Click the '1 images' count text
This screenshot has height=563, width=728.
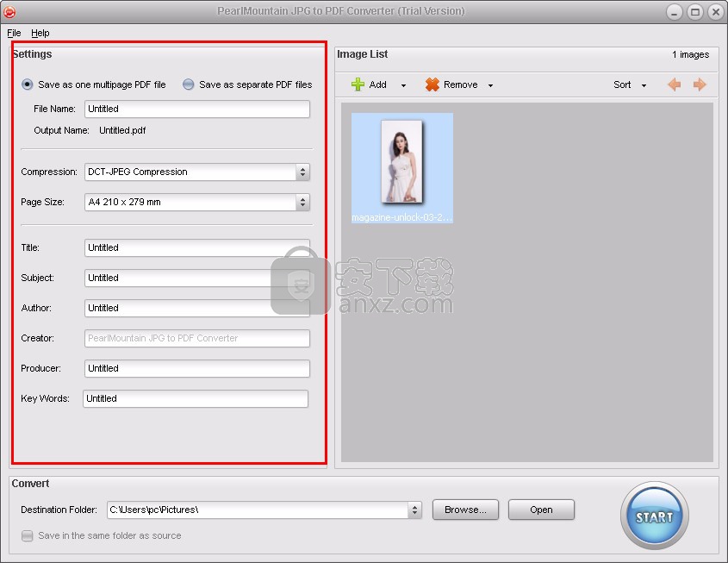(690, 54)
